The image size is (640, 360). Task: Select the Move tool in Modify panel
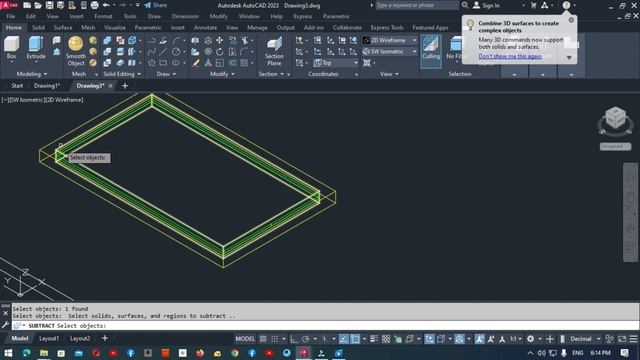coord(220,40)
